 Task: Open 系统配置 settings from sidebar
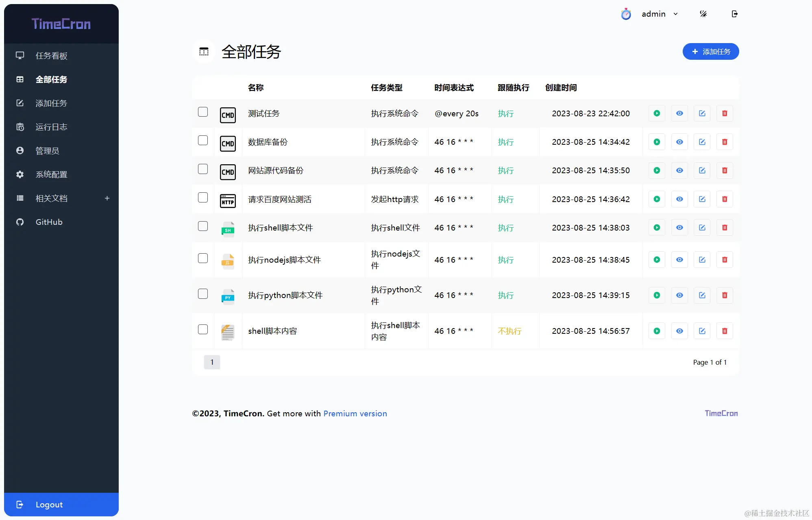[x=51, y=174]
